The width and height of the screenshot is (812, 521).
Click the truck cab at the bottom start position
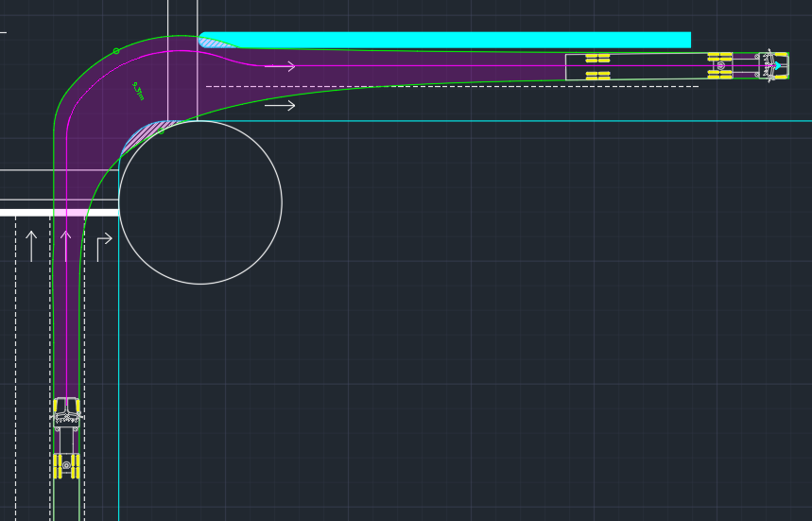tap(66, 411)
